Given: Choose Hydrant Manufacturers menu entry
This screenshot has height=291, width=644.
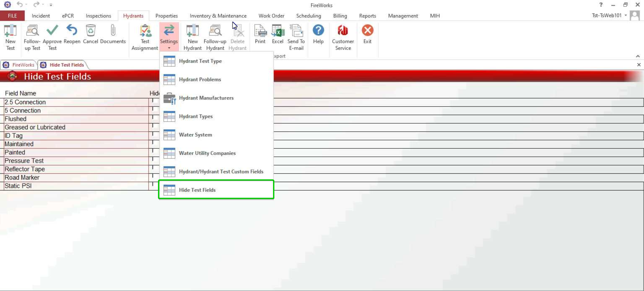Looking at the screenshot, I should tap(206, 98).
